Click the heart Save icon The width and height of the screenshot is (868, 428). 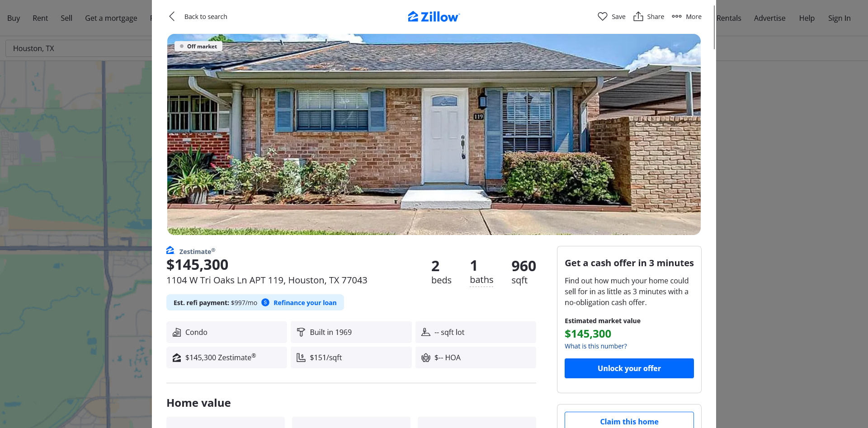click(602, 17)
